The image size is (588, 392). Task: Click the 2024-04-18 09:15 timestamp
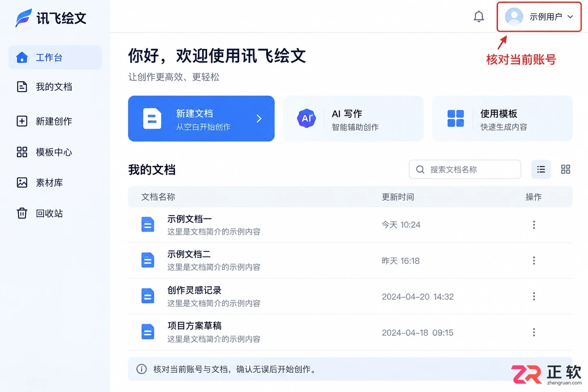pyautogui.click(x=418, y=333)
